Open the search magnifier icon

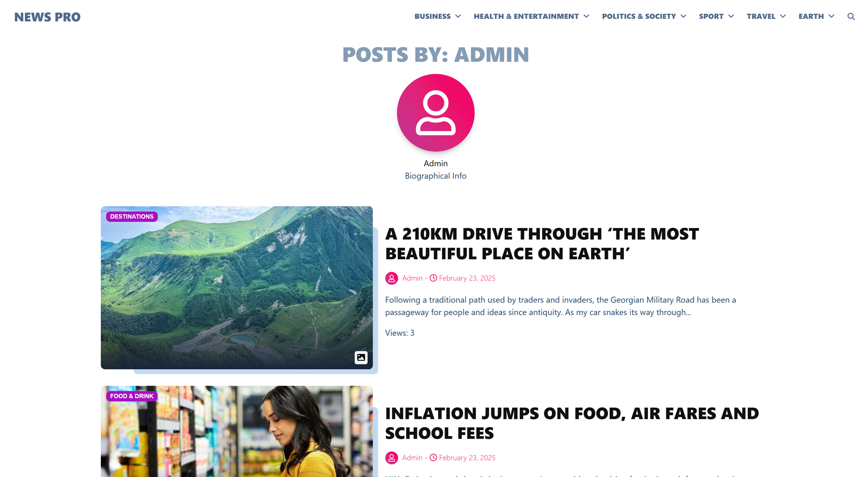tap(851, 17)
